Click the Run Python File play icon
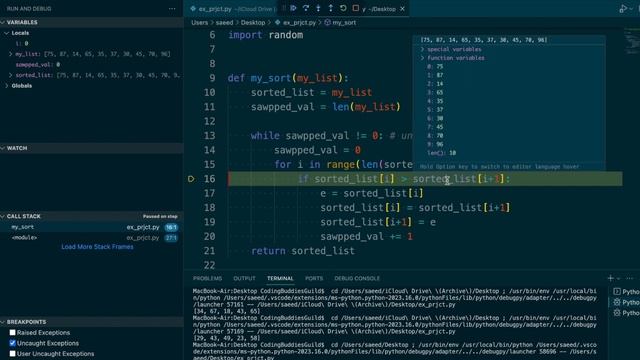Viewport: 640px width, 360px height. point(622,9)
